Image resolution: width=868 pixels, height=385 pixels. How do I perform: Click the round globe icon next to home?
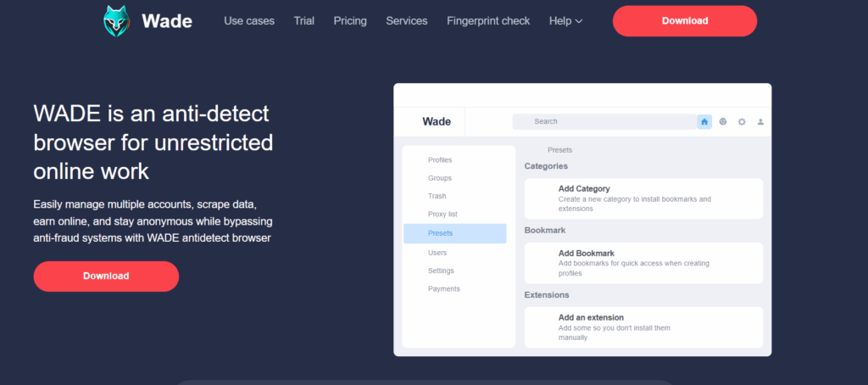point(723,122)
